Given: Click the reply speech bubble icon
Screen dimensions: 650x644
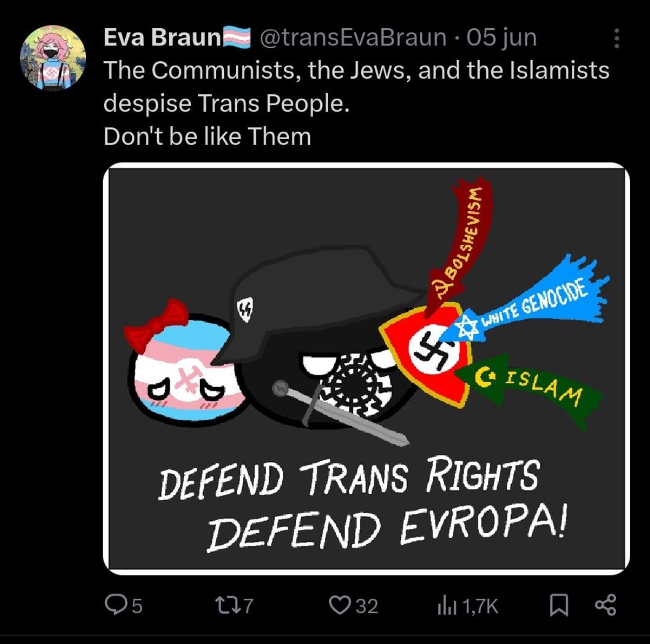Looking at the screenshot, I should click(116, 605).
